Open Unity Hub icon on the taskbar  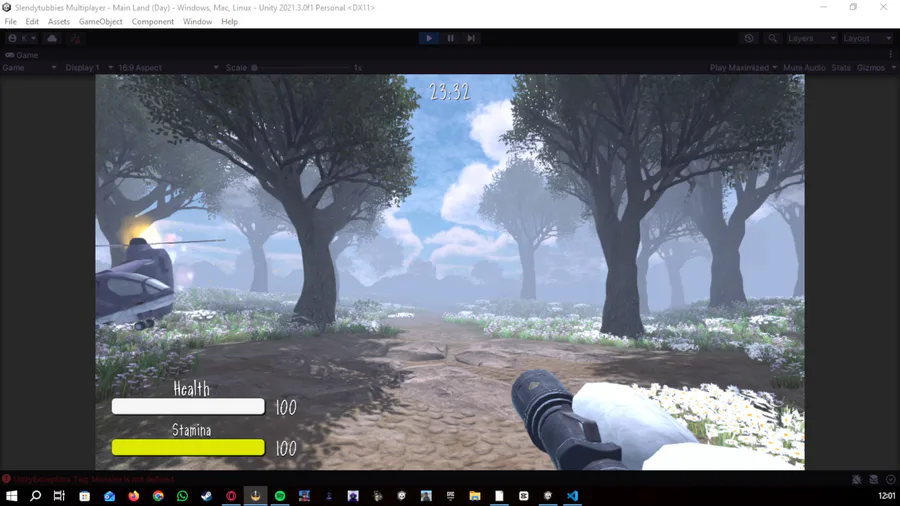pyautogui.click(x=402, y=496)
